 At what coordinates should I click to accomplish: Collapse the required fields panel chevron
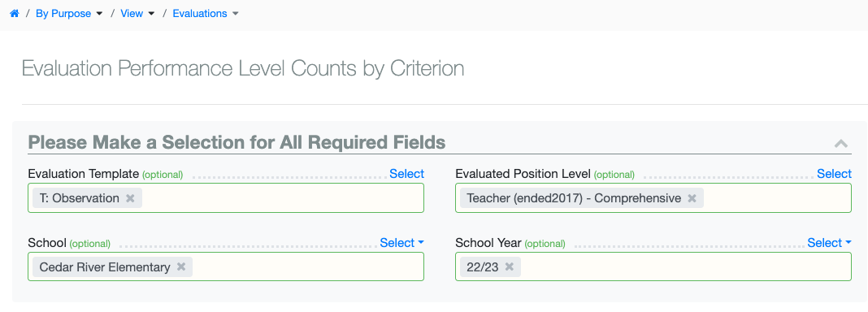click(841, 144)
